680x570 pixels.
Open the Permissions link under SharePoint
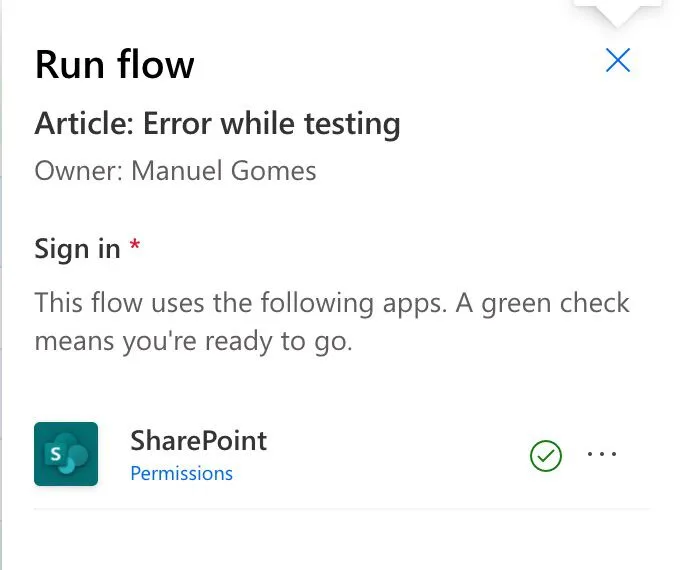pos(181,473)
